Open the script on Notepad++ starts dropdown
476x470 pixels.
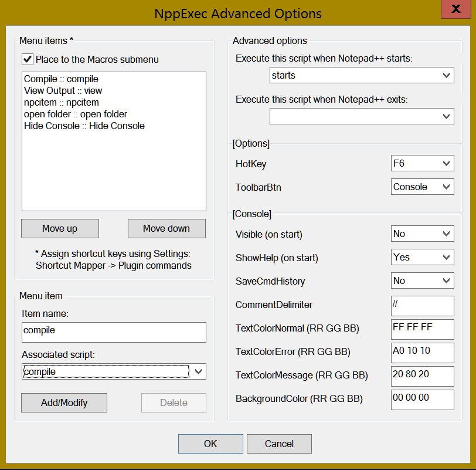362,75
